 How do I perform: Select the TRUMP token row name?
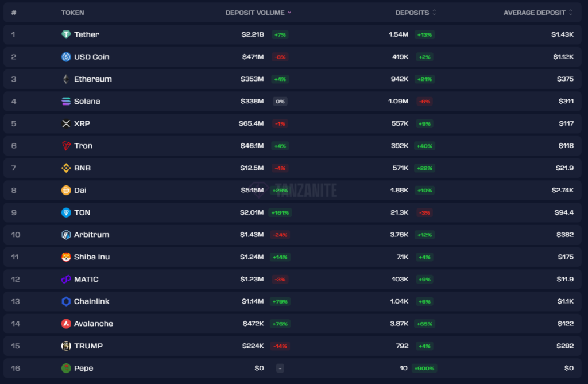pyautogui.click(x=88, y=346)
